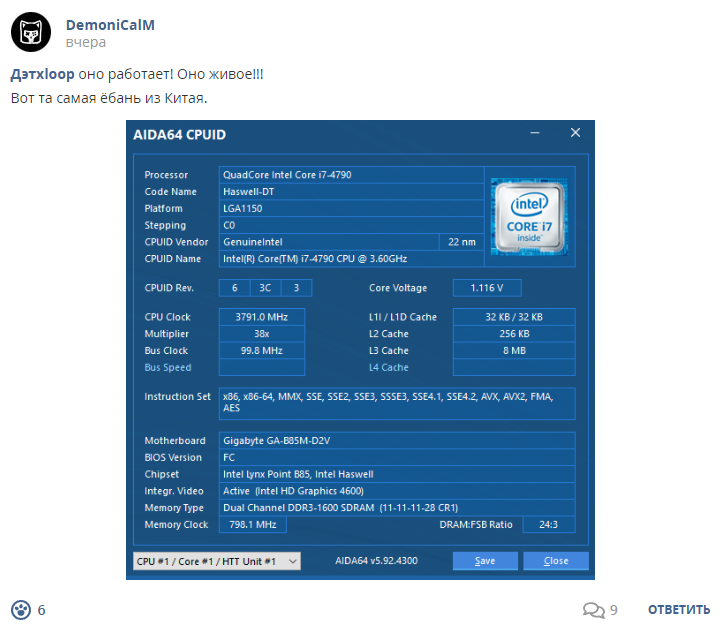The width and height of the screenshot is (725, 634).
Task: Click the CPU Clock value 3791.0 MHz
Action: click(262, 317)
